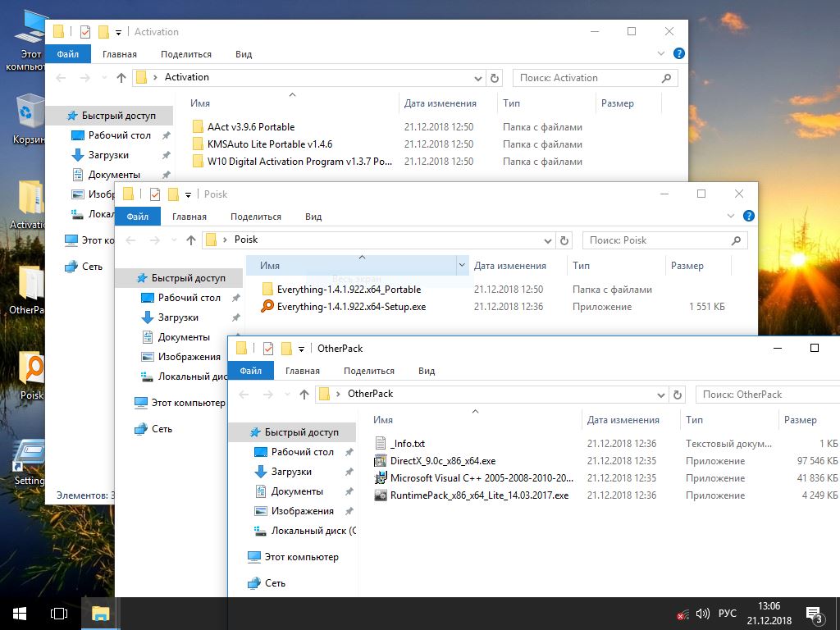This screenshot has width=840, height=630.
Task: Expand the ribbon in Activation window
Action: tap(661, 53)
